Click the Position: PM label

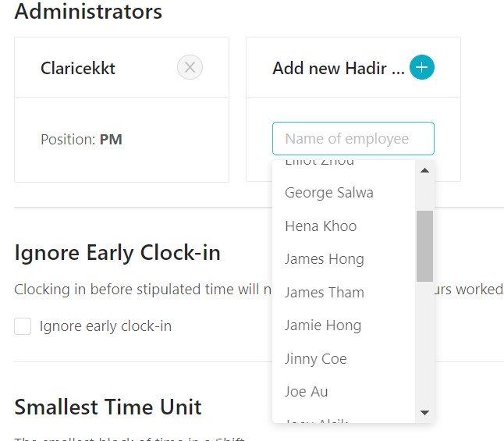81,140
